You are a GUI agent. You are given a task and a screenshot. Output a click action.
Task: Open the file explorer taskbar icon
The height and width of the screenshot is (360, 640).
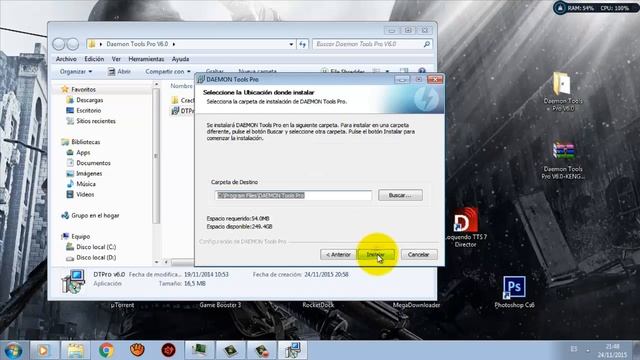tap(75, 351)
